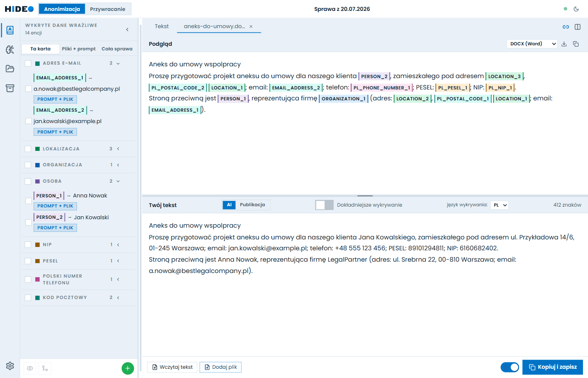Open the Tekst tab

[x=162, y=26]
